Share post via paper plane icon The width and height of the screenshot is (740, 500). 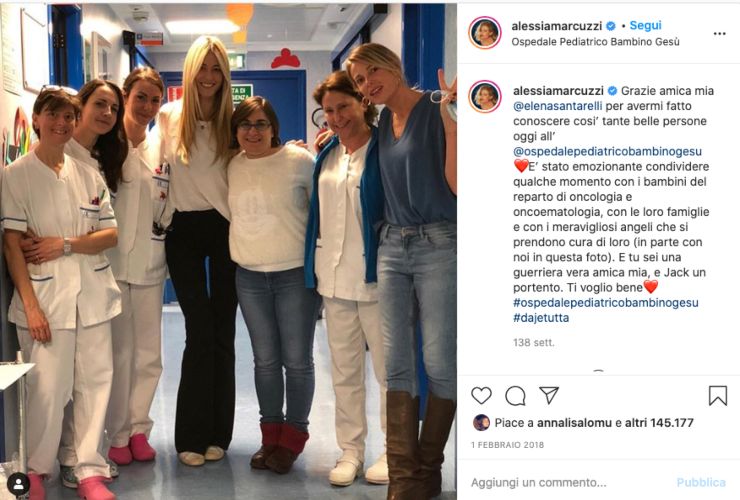(x=549, y=395)
